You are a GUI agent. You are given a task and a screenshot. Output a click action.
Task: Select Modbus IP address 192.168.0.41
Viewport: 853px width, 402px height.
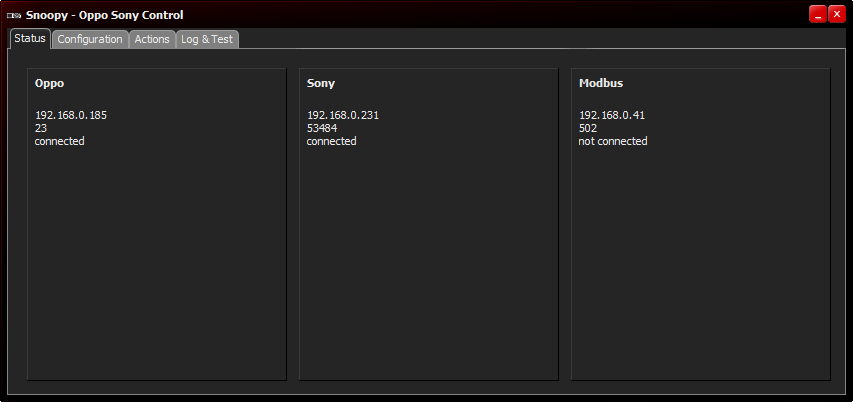612,115
